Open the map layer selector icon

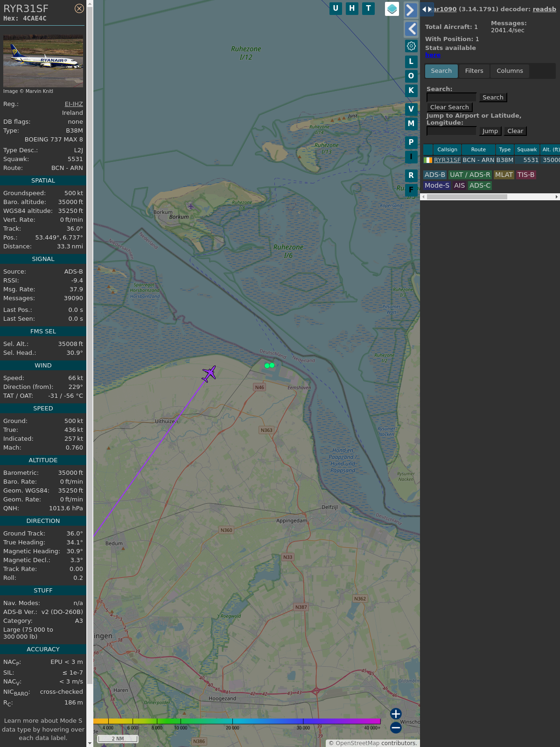click(392, 9)
